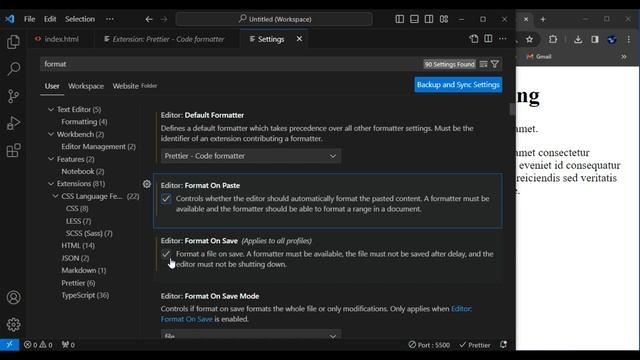Open the Explorer view in activity bar

pyautogui.click(x=13, y=42)
